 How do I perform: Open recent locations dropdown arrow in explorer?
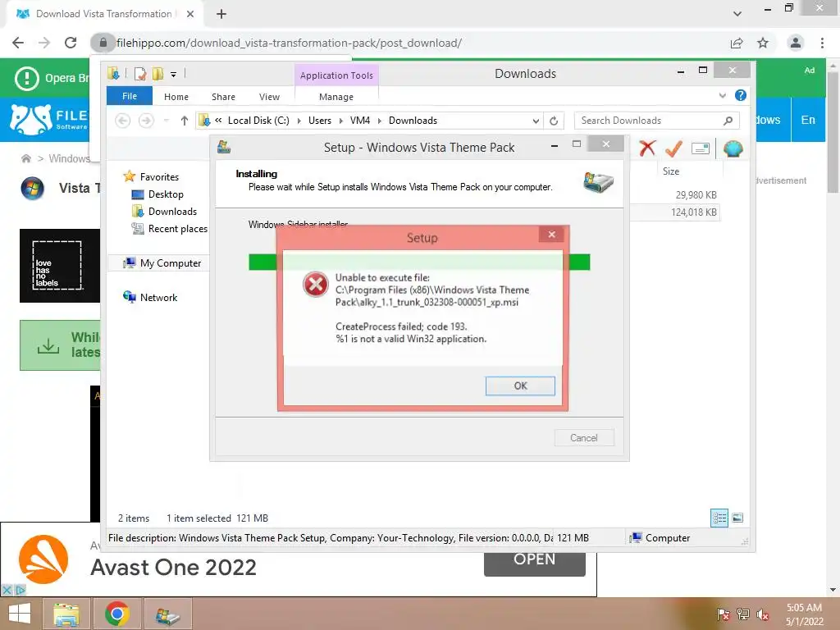pos(166,121)
